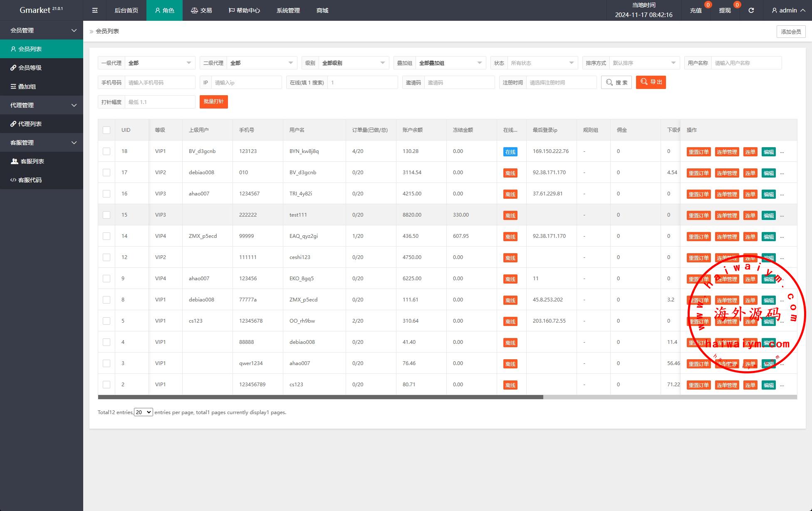Click the 手机号码 input field
Screen dimensions: 812x511
(160, 82)
